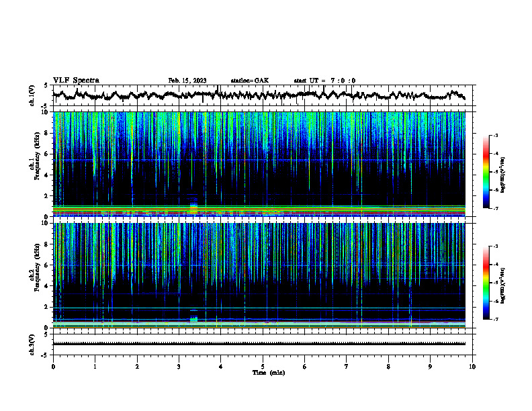Click the "Time (min)" axis title

pos(269,373)
